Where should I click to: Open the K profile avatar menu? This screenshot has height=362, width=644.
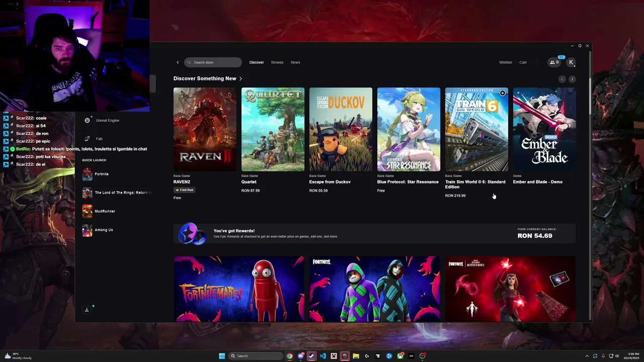pos(571,62)
